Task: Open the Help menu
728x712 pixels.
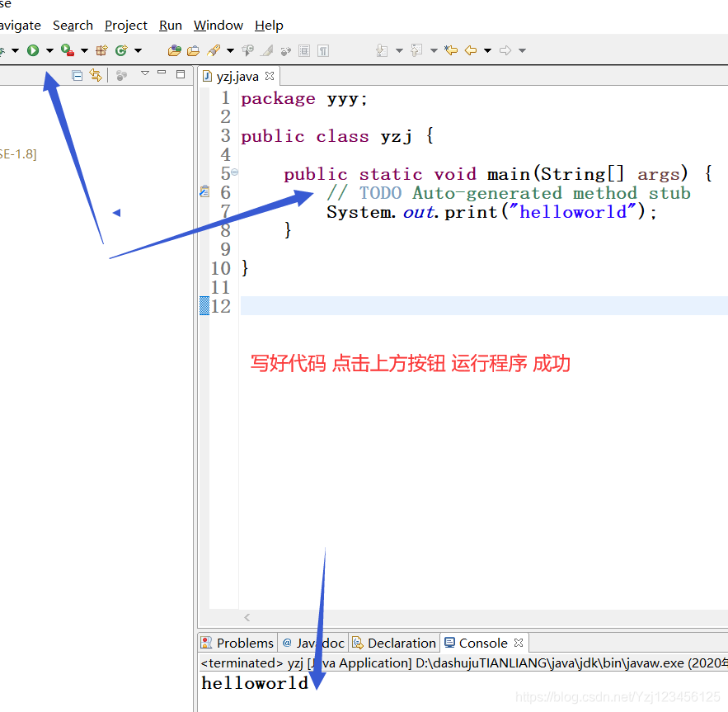Action: (269, 25)
